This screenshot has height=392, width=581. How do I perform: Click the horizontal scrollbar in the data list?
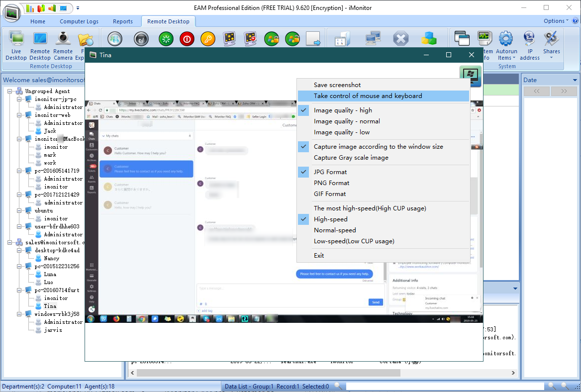[268, 373]
